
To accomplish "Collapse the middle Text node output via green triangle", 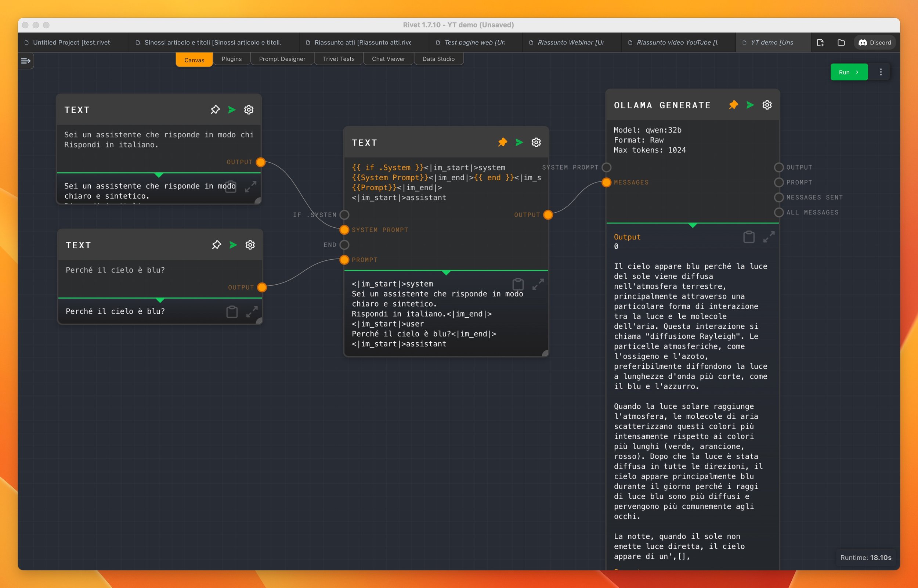I will pyautogui.click(x=446, y=273).
